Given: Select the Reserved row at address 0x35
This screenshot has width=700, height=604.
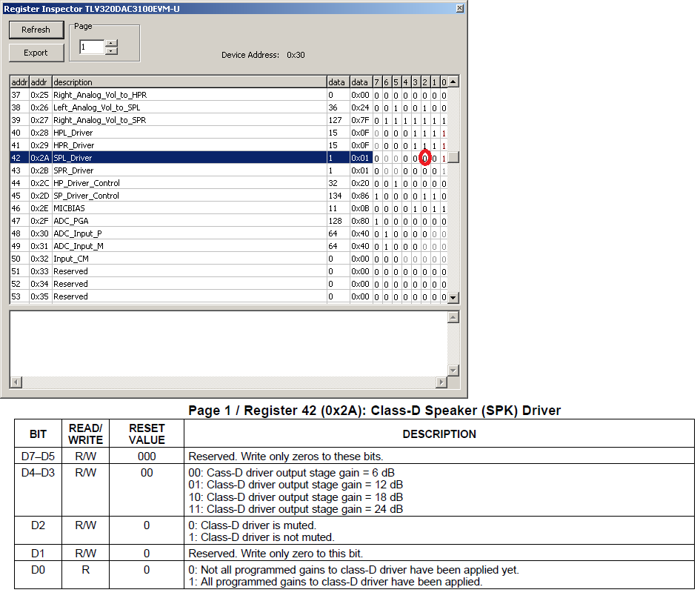Looking at the screenshot, I should pyautogui.click(x=229, y=296).
